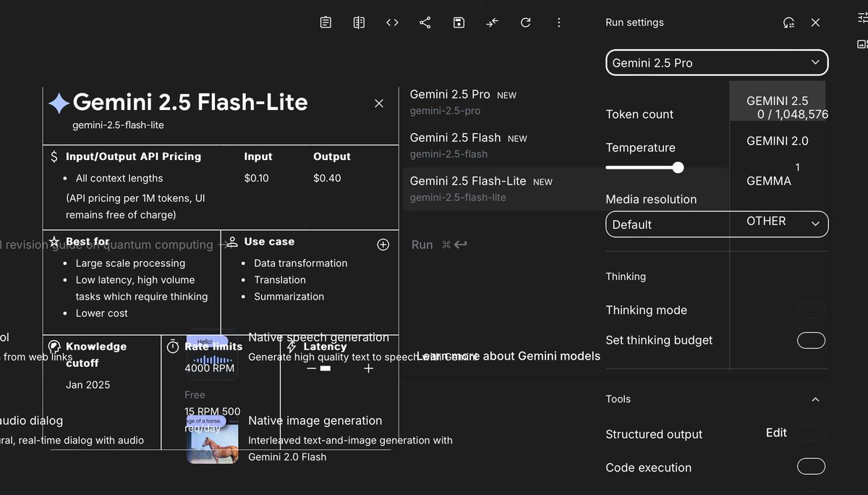Click the compare mode book icon
The image size is (868, 495).
[x=359, y=22]
